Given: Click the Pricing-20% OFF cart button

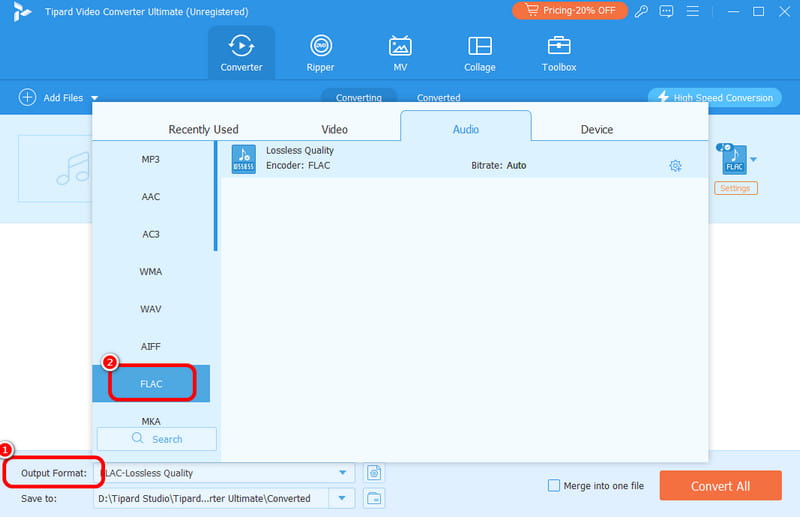Looking at the screenshot, I should [x=570, y=11].
